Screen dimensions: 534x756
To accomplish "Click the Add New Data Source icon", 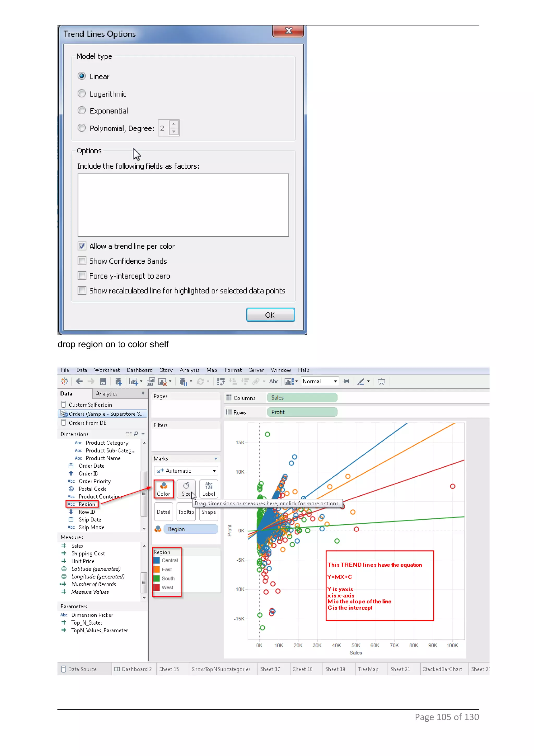I will [x=119, y=381].
